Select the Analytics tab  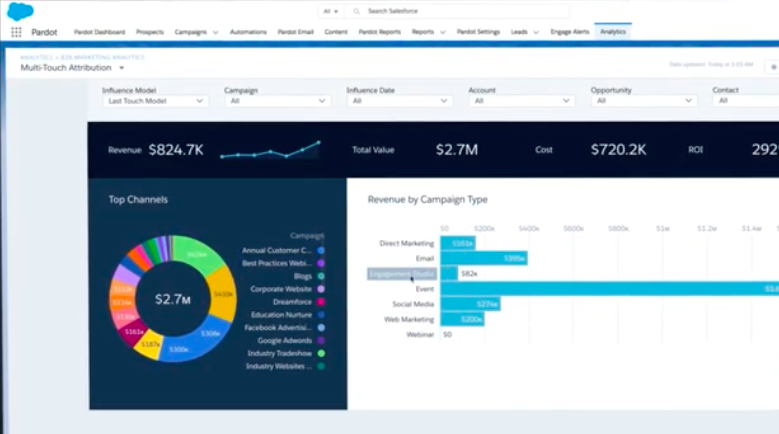coord(613,31)
